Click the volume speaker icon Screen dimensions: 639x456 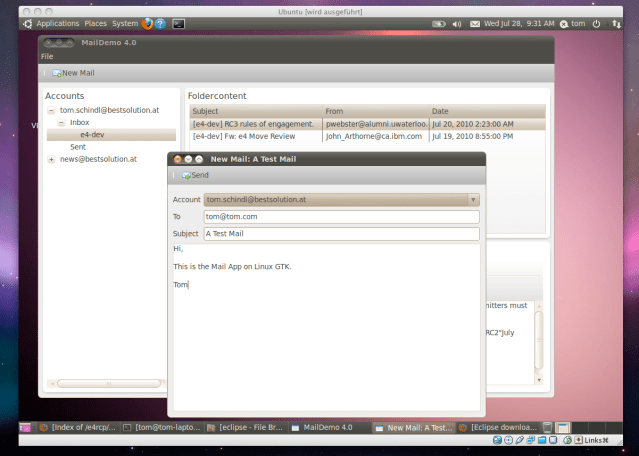click(x=457, y=23)
